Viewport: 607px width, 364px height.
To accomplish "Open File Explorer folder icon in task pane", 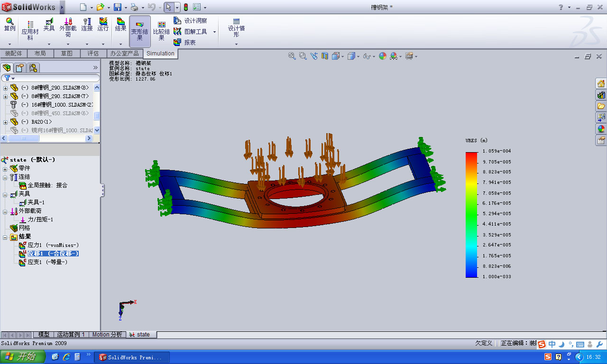I will (601, 106).
